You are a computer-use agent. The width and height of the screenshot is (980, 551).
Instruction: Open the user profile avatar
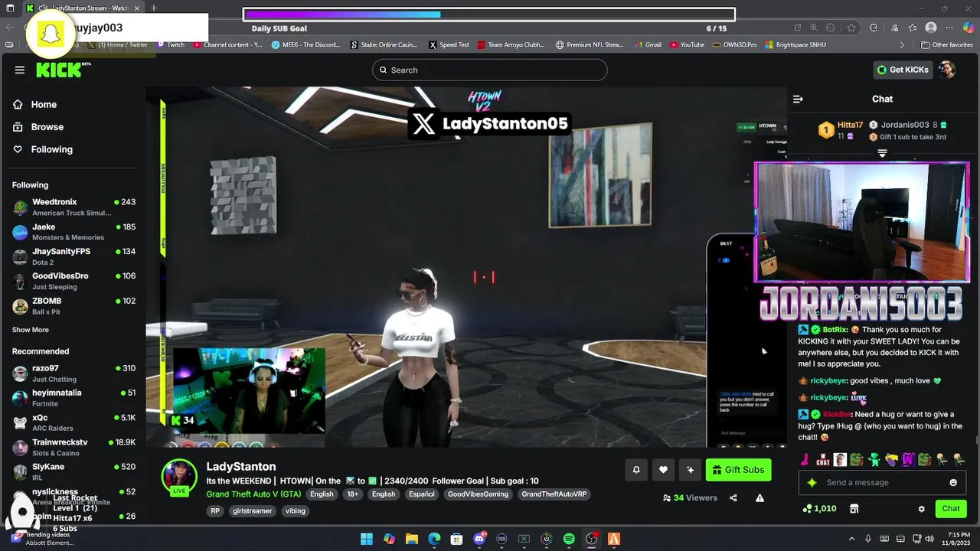click(947, 70)
